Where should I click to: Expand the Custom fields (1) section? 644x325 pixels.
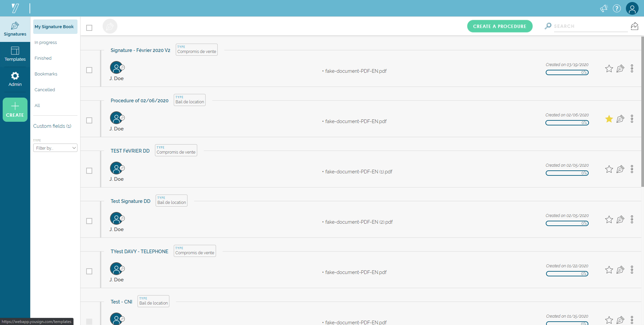(52, 126)
